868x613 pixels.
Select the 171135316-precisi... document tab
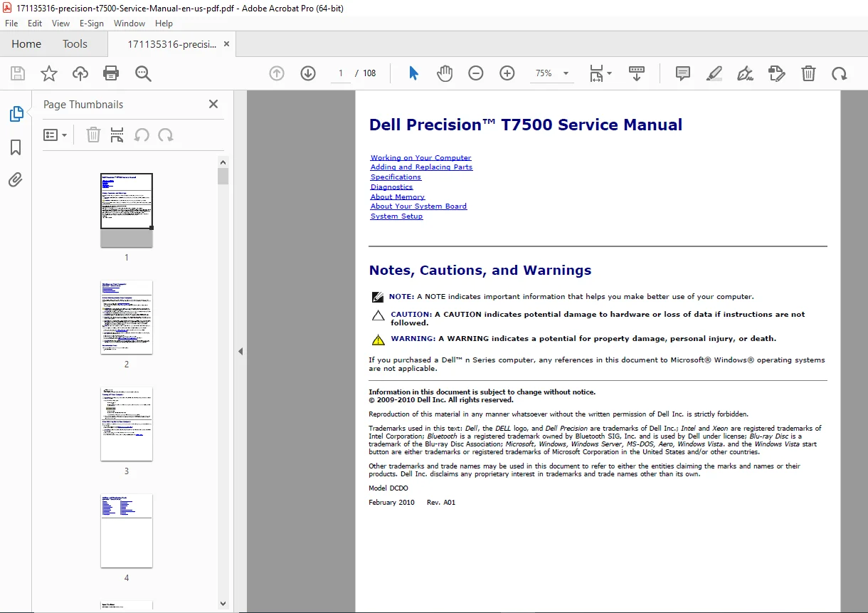click(x=171, y=44)
